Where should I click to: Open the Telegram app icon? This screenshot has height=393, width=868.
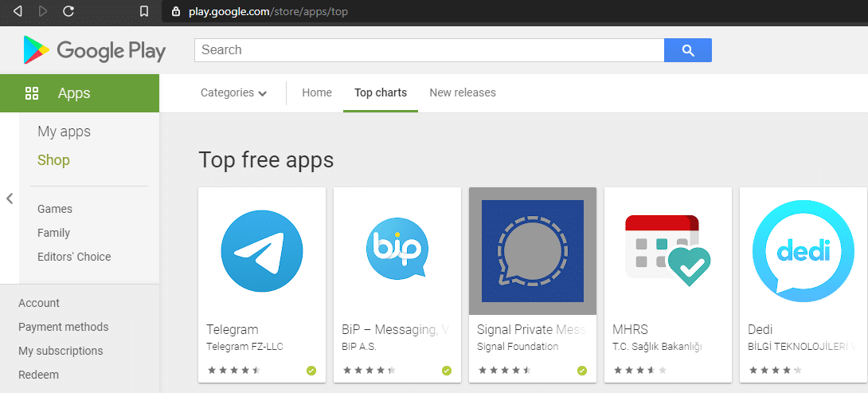pyautogui.click(x=262, y=251)
